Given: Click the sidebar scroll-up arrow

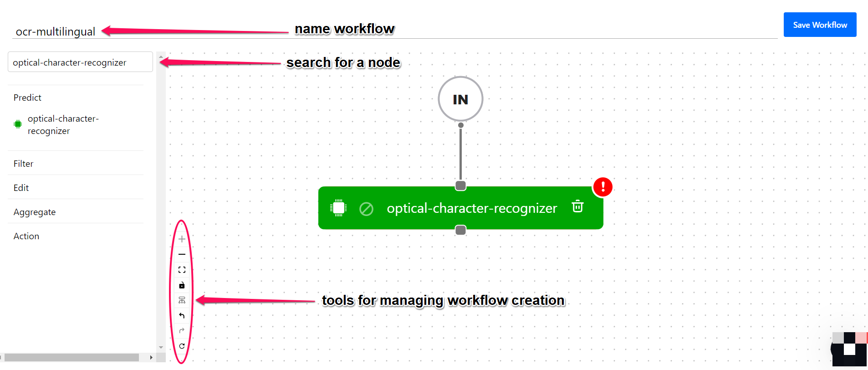Looking at the screenshot, I should [x=161, y=57].
